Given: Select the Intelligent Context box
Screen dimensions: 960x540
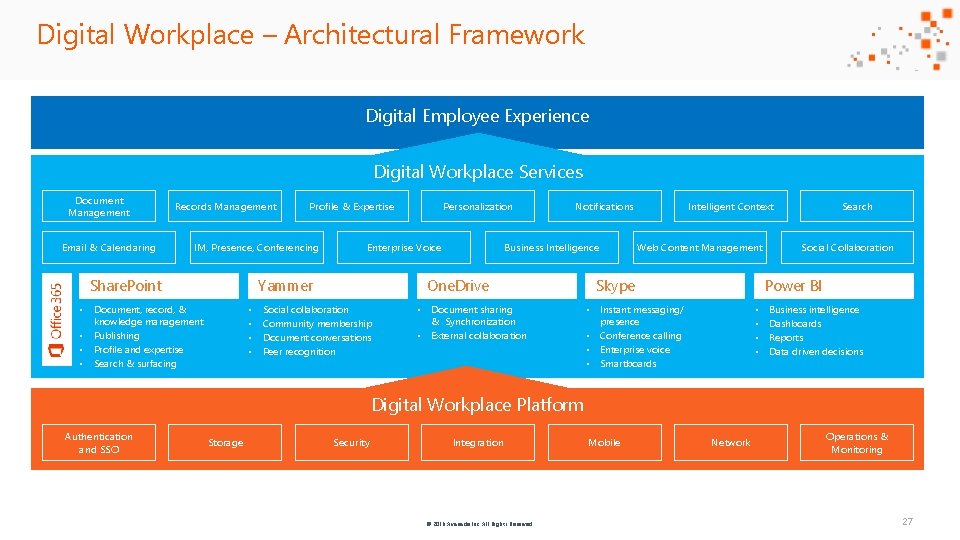Looking at the screenshot, I should [x=730, y=206].
